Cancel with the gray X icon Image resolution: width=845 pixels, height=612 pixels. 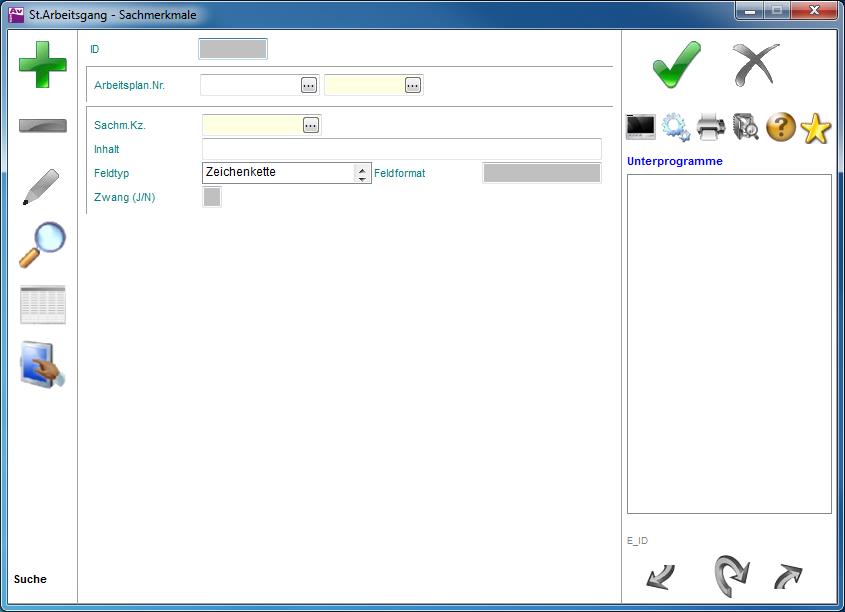[755, 65]
